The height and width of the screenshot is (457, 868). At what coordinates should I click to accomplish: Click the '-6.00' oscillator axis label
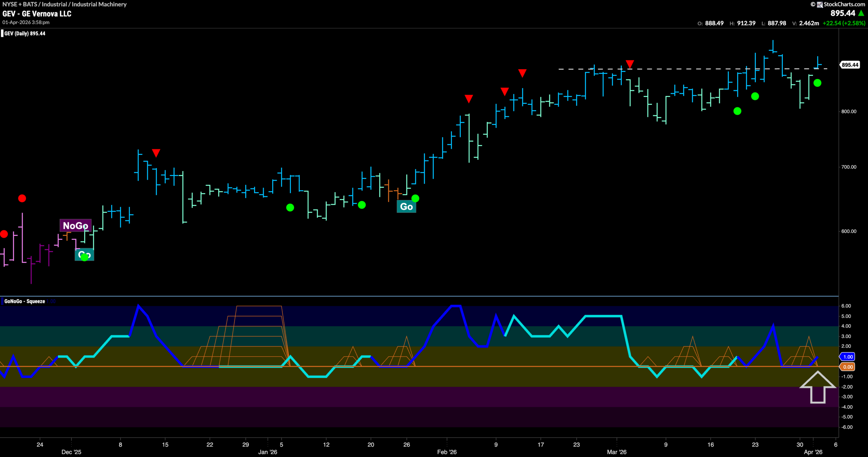[x=847, y=427]
